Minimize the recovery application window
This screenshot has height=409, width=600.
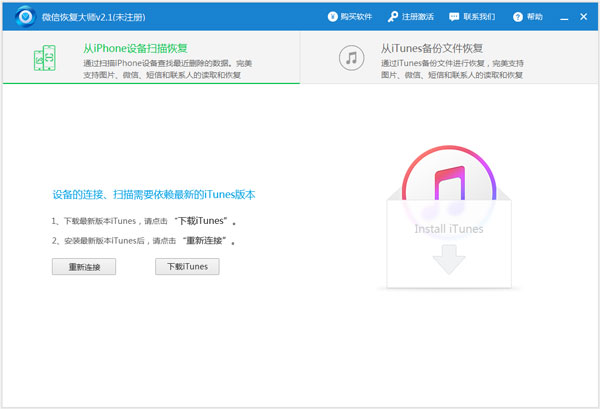tap(563, 17)
